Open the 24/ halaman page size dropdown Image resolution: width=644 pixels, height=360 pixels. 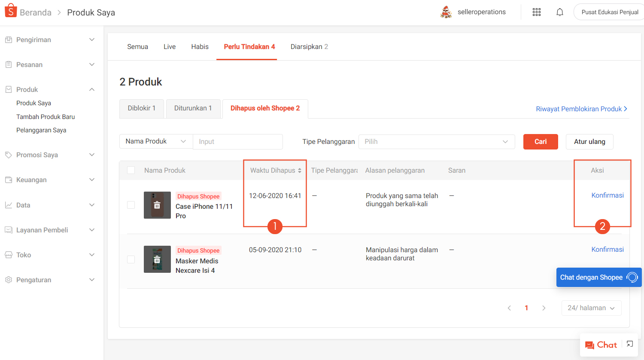click(591, 308)
